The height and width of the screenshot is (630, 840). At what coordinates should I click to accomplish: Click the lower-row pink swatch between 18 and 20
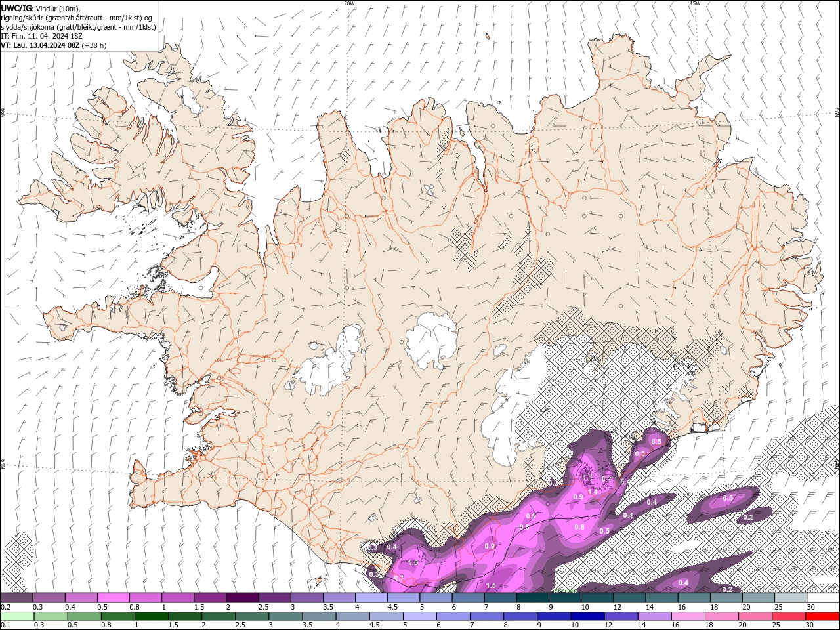tap(721, 616)
